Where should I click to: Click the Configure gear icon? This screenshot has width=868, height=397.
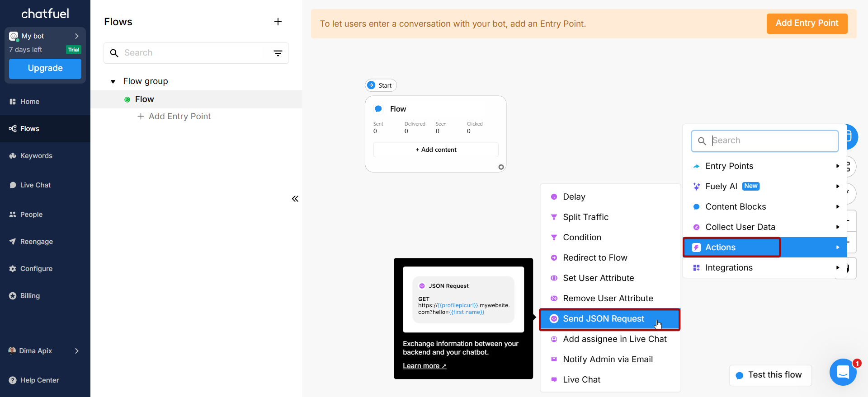click(13, 269)
